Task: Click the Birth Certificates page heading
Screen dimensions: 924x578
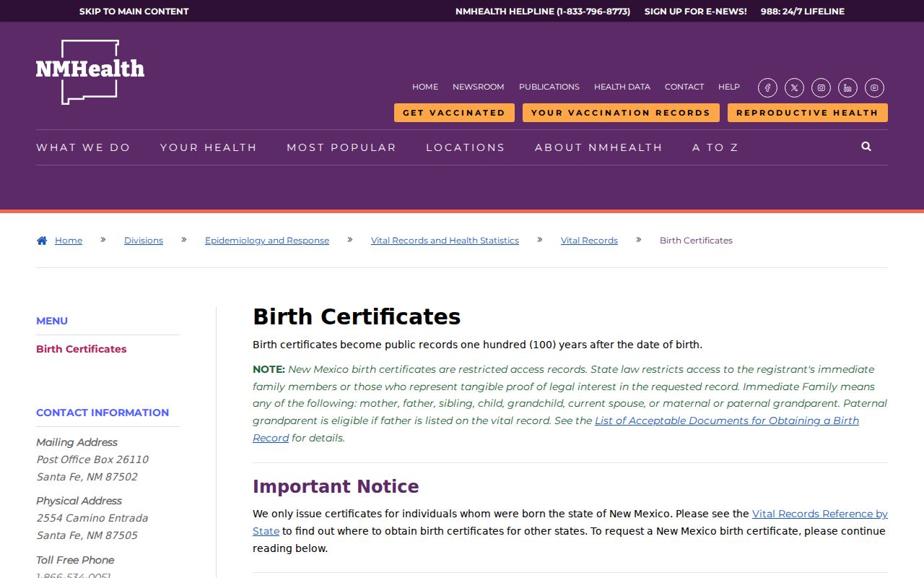Action: click(357, 316)
